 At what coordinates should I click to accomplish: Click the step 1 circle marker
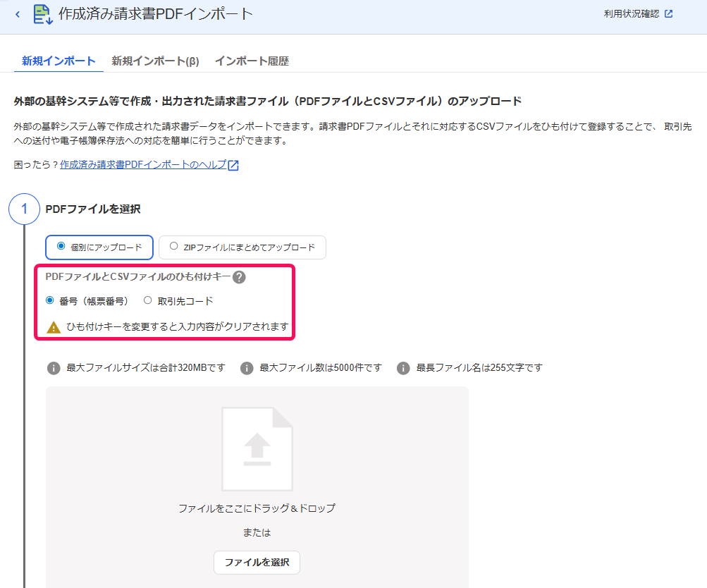click(25, 209)
